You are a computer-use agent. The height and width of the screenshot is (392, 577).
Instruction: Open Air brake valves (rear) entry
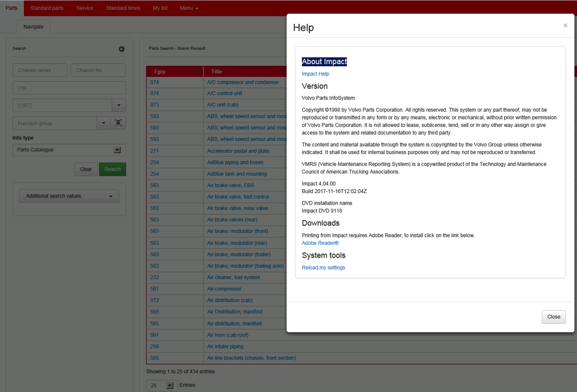232,220
